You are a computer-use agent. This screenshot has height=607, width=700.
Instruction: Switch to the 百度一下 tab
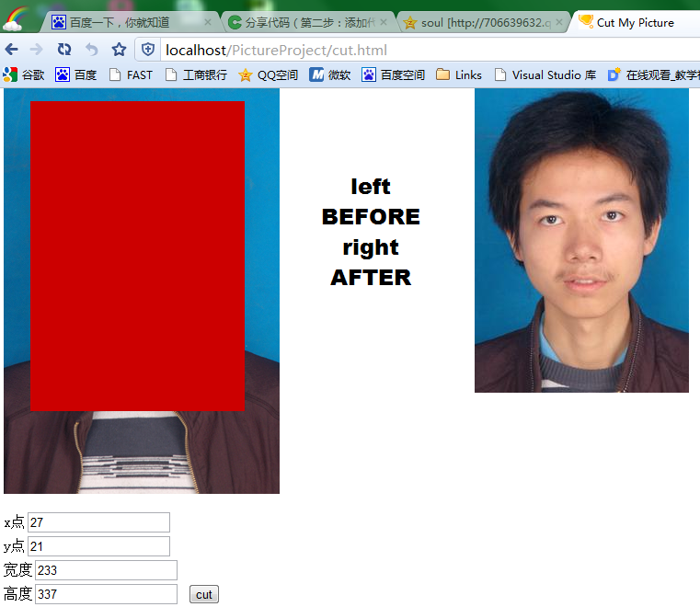click(120, 22)
